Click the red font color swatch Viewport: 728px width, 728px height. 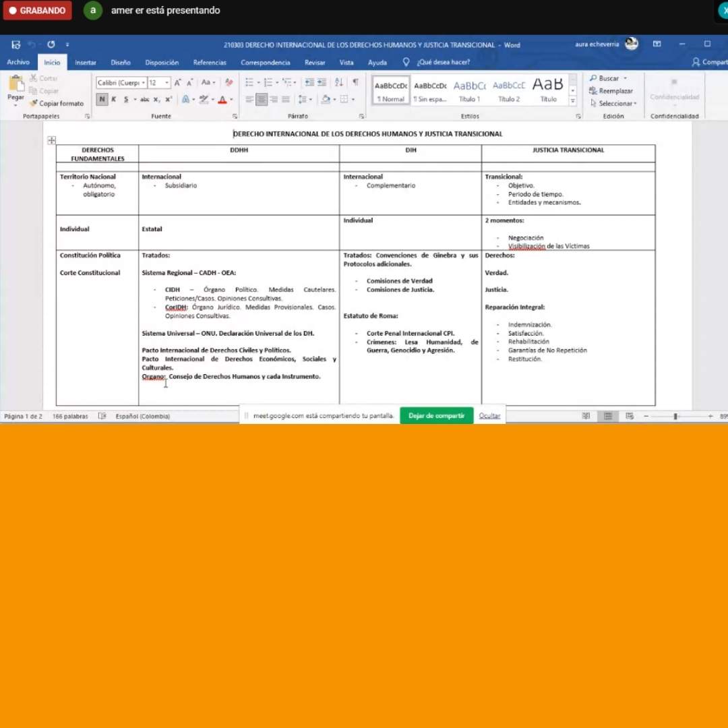(222, 99)
